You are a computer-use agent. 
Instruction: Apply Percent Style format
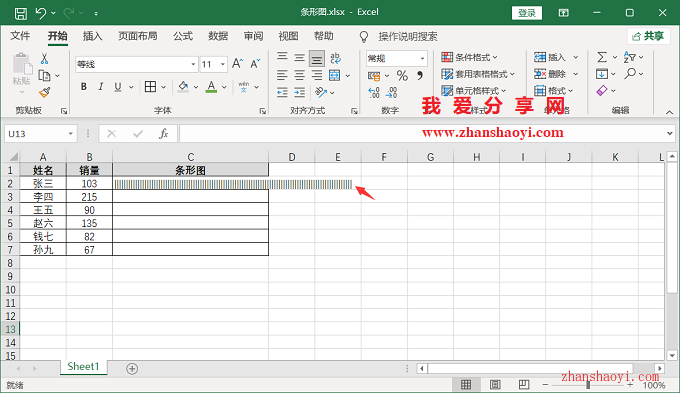click(x=402, y=75)
